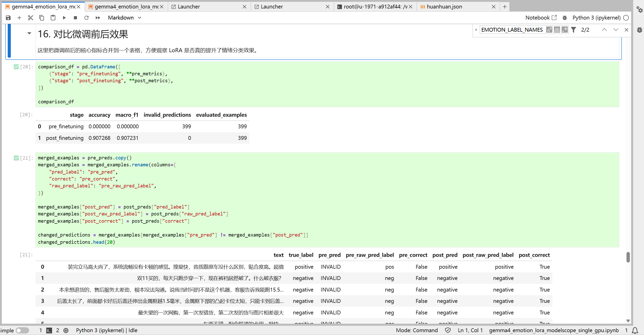Cut the selected cell with the scissors icon
This screenshot has height=335, width=644.
pos(30,18)
